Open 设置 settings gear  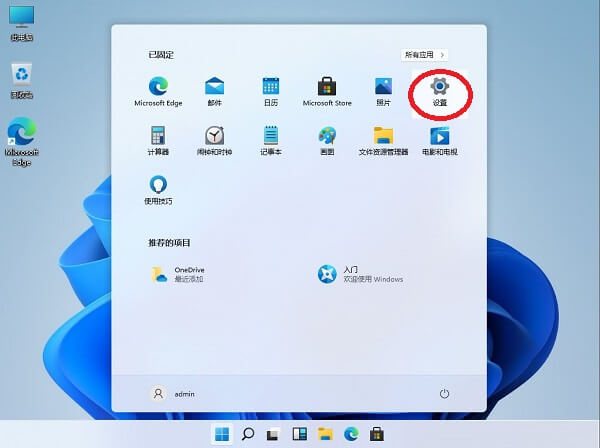coord(440,92)
